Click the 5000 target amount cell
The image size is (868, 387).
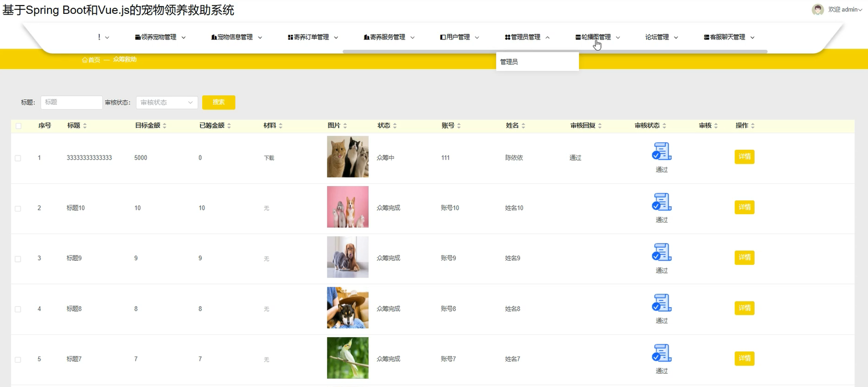tap(141, 158)
